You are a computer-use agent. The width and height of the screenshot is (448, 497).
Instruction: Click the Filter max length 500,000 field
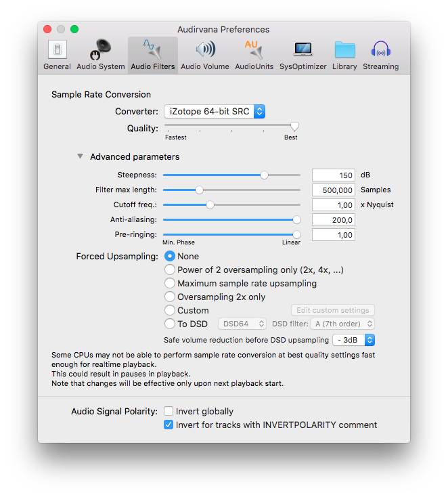[334, 190]
